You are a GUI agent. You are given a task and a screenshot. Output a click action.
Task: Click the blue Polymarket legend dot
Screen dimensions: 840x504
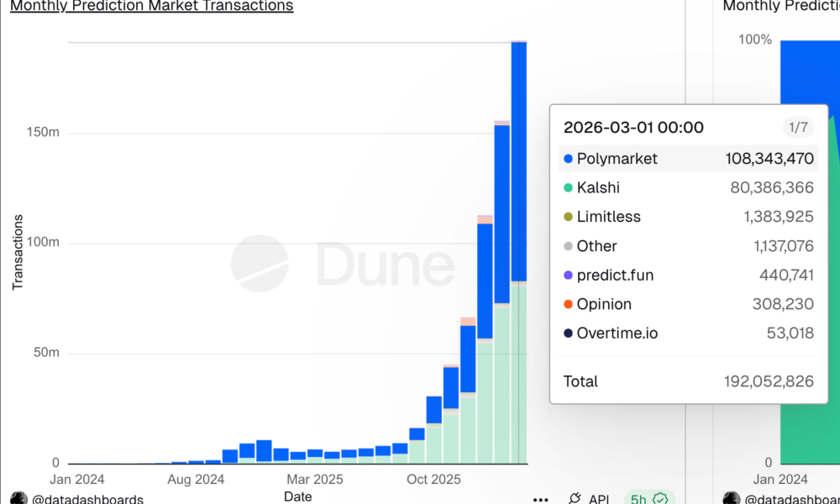pos(566,158)
